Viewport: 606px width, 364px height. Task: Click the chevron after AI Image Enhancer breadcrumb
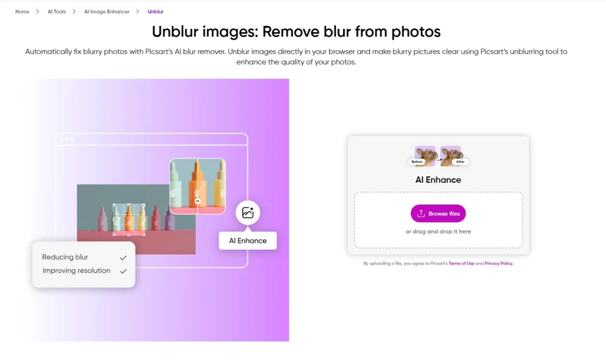[137, 12]
